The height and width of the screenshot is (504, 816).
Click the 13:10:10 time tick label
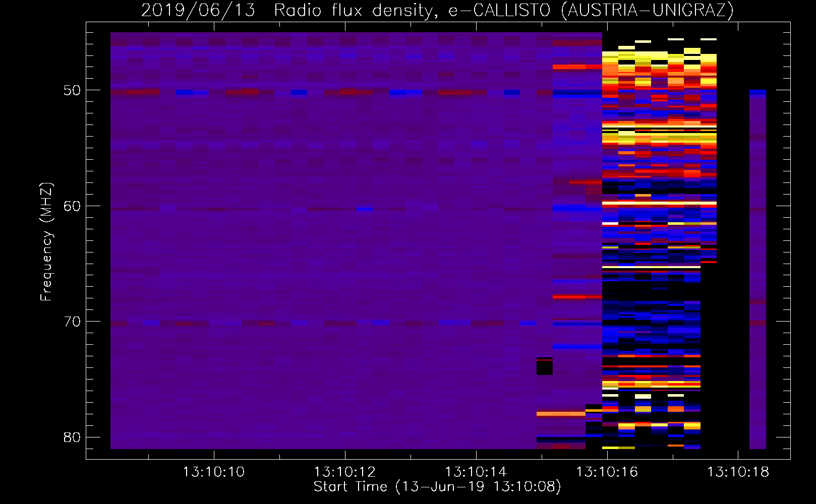(x=214, y=472)
